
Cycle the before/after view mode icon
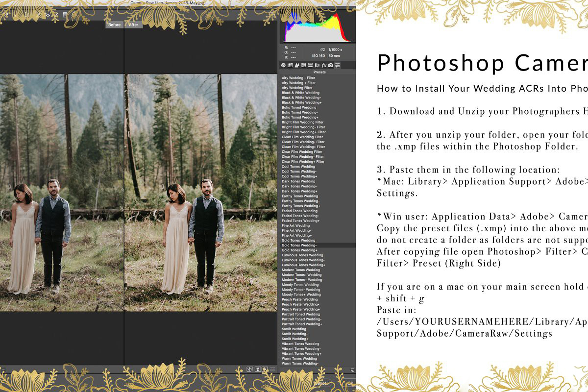250,369
